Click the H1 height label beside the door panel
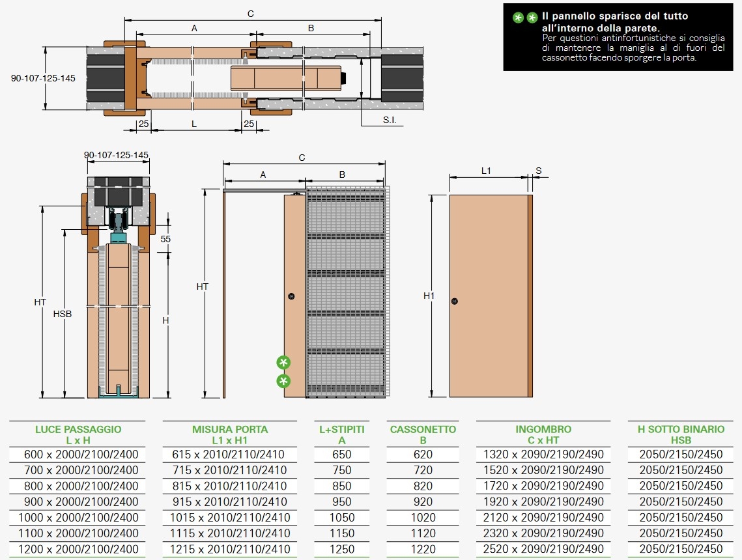This screenshot has width=742, height=560. pos(429,296)
